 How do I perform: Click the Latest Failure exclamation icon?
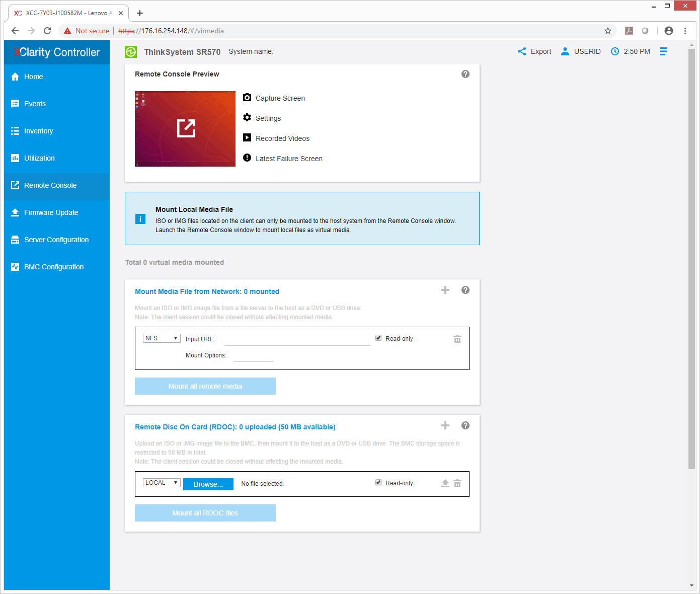[x=247, y=158]
